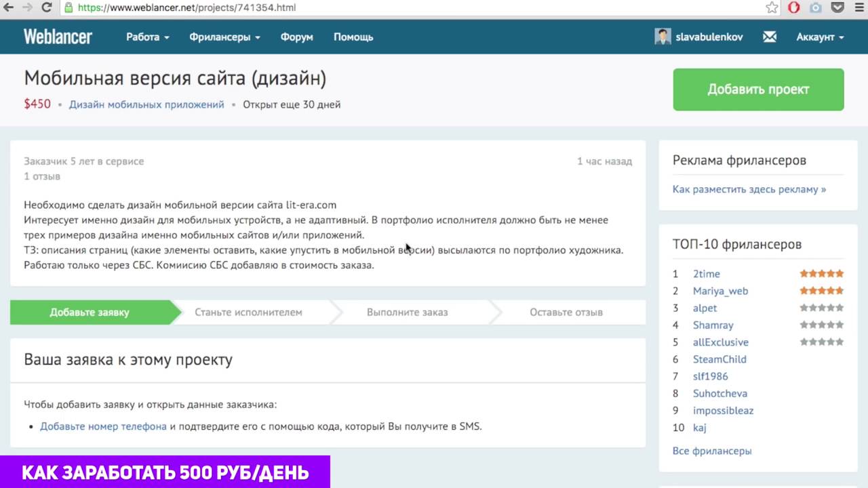Click the green padlock security icon

pyautogui.click(x=68, y=7)
